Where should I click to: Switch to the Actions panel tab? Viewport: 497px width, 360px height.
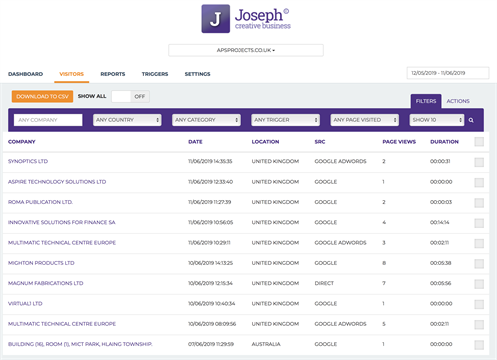click(x=458, y=101)
